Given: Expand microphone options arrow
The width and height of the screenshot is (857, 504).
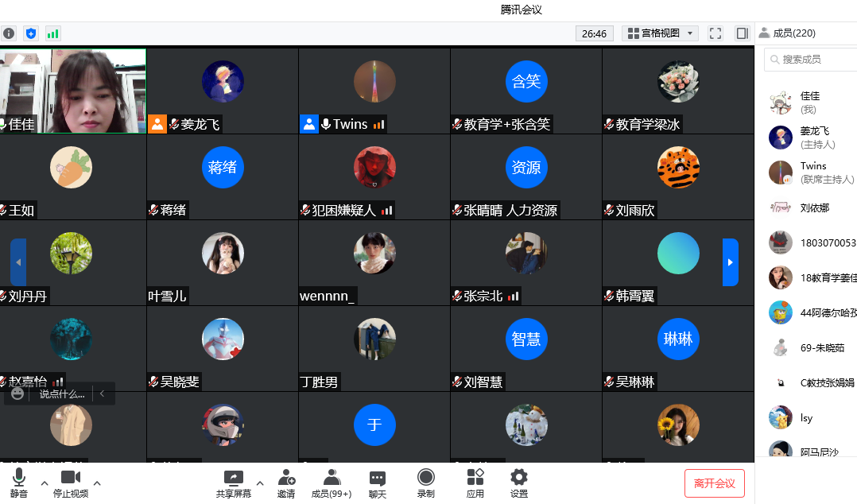Looking at the screenshot, I should pos(45,483).
